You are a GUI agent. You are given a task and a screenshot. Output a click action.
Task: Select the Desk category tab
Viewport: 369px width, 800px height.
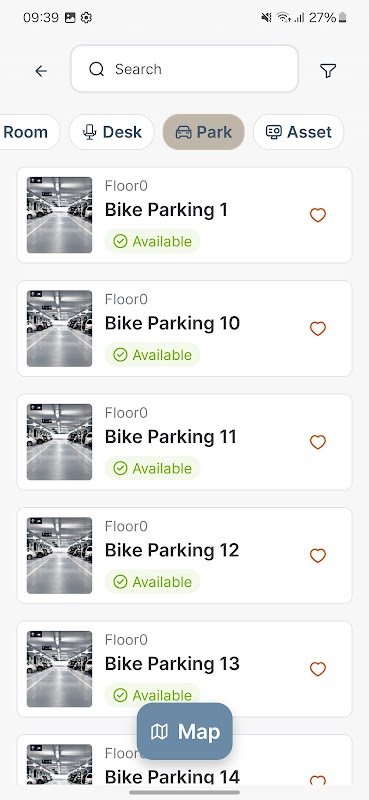(x=112, y=132)
